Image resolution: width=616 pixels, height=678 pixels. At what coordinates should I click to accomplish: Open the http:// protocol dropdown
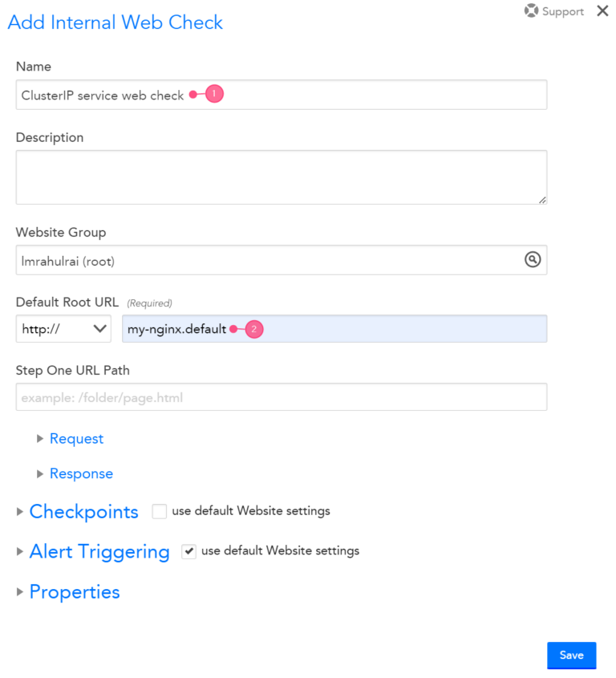[x=63, y=329]
